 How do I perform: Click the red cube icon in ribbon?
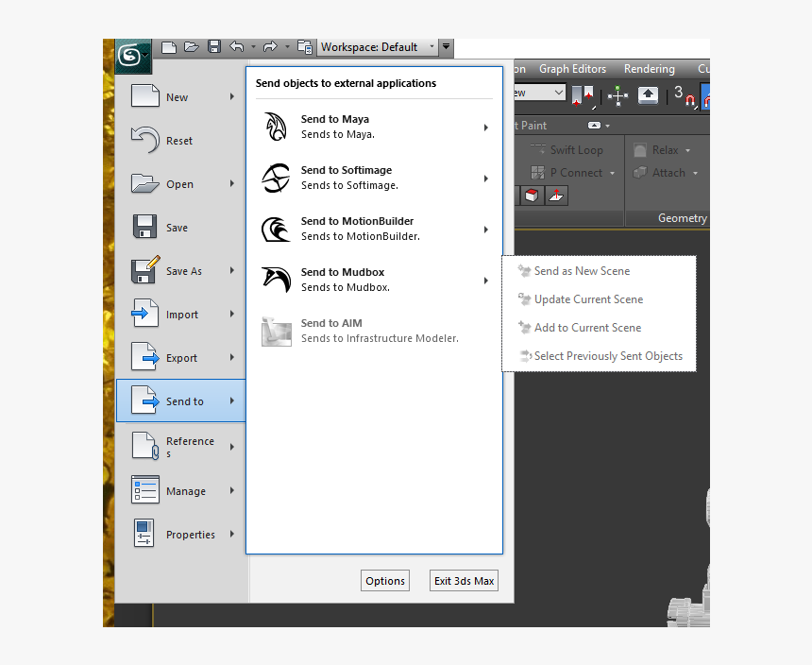pos(532,196)
